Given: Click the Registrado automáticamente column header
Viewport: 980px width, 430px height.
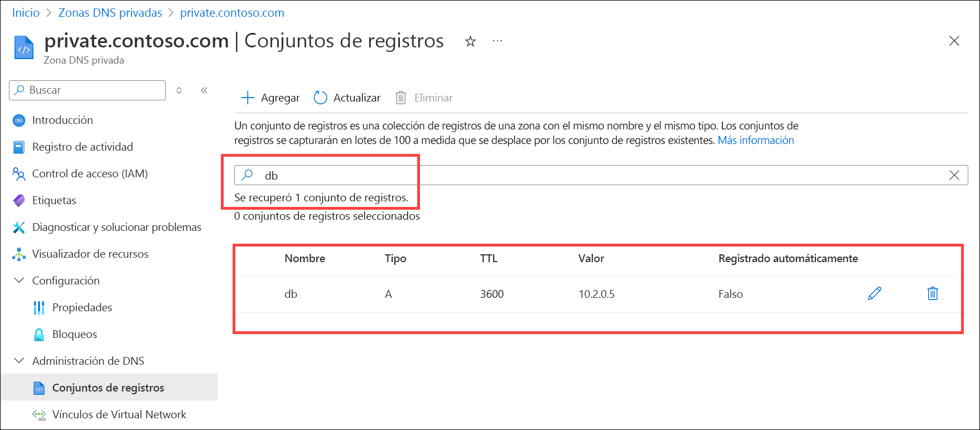Looking at the screenshot, I should (x=788, y=258).
